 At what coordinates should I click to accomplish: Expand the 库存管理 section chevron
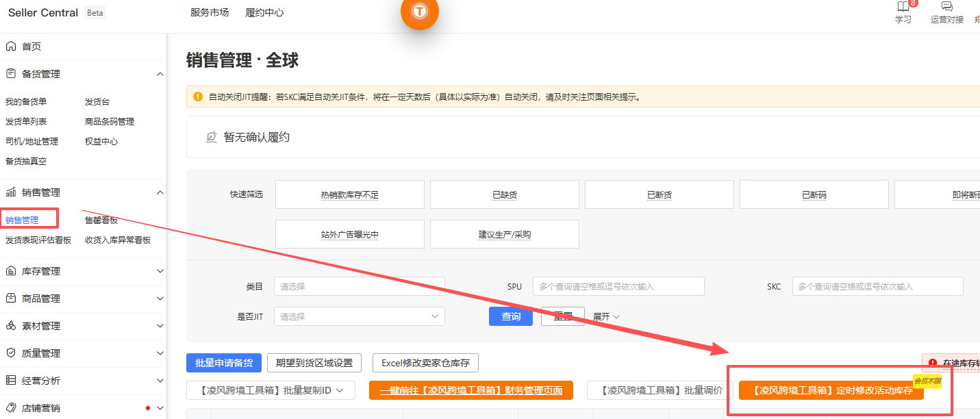[x=160, y=271]
